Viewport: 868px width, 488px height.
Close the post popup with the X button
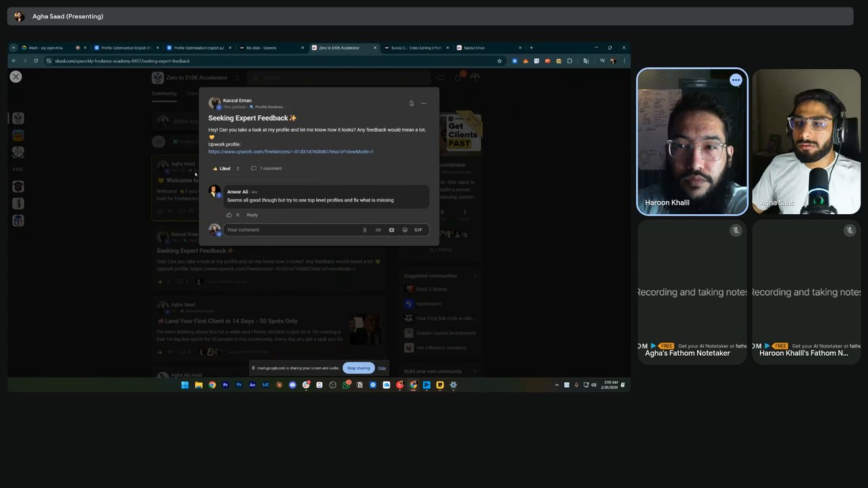click(16, 77)
